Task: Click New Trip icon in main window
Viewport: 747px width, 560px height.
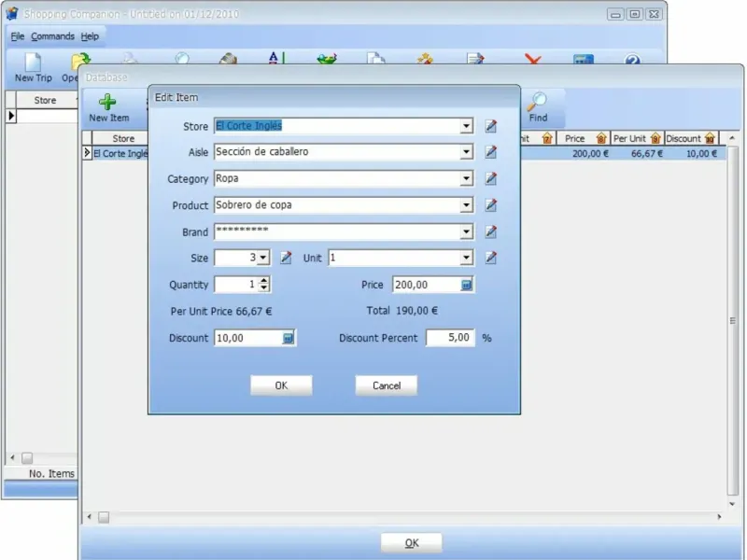Action: coord(34,63)
